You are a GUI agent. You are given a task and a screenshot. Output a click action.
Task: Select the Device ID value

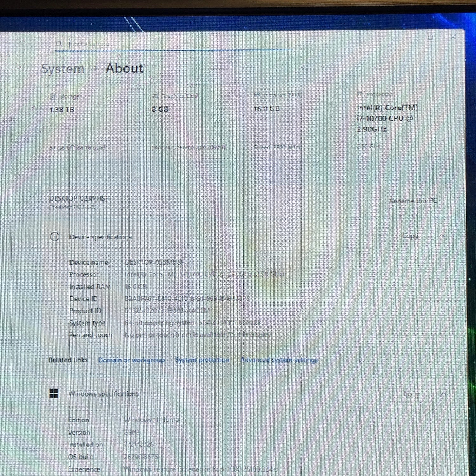coord(187,298)
